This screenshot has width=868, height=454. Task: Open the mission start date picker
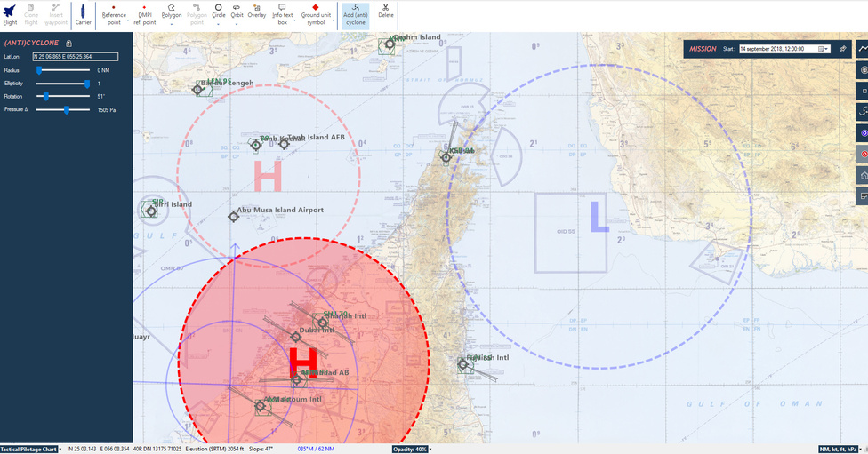(x=824, y=49)
